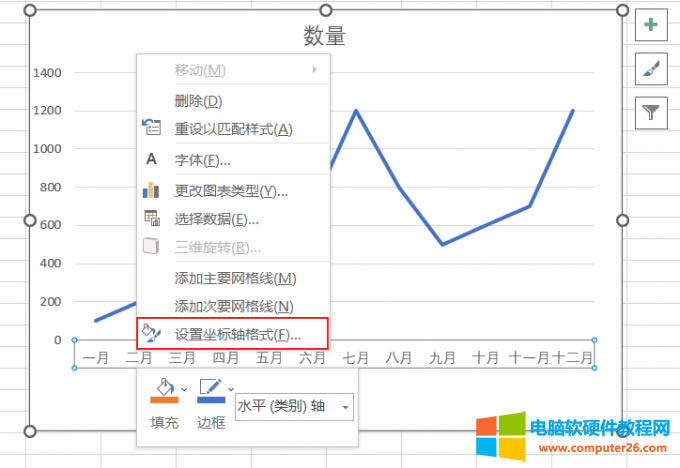
Task: Open the Fill dropdown arrow
Action: 184,389
